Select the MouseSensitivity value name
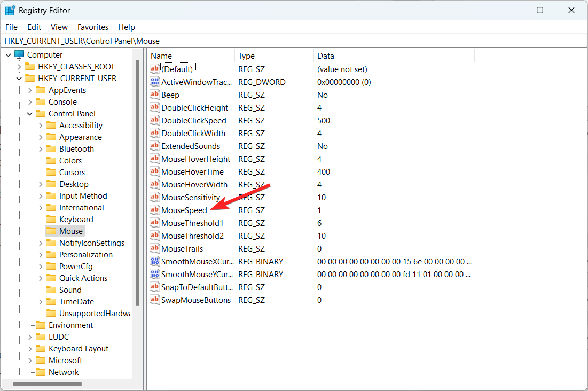The height and width of the screenshot is (391, 588). [x=191, y=198]
